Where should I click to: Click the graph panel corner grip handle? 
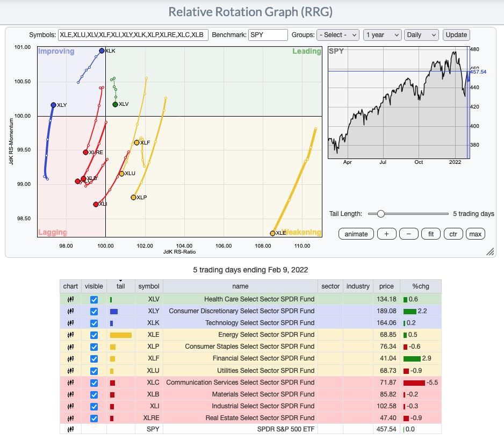tap(490, 251)
